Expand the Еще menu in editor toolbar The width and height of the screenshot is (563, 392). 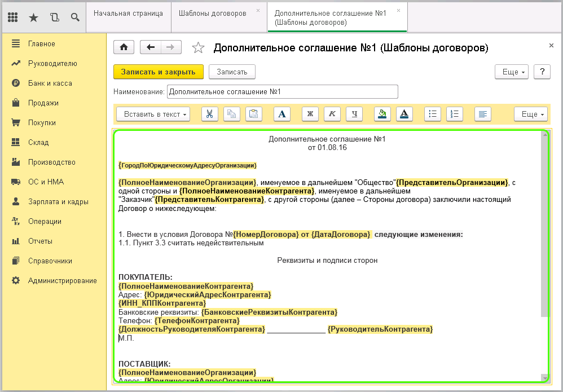[531, 114]
